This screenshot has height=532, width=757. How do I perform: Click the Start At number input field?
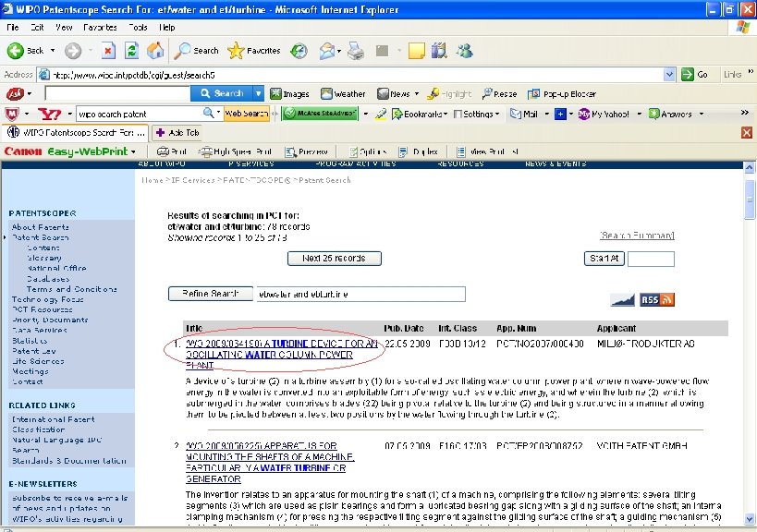point(651,259)
